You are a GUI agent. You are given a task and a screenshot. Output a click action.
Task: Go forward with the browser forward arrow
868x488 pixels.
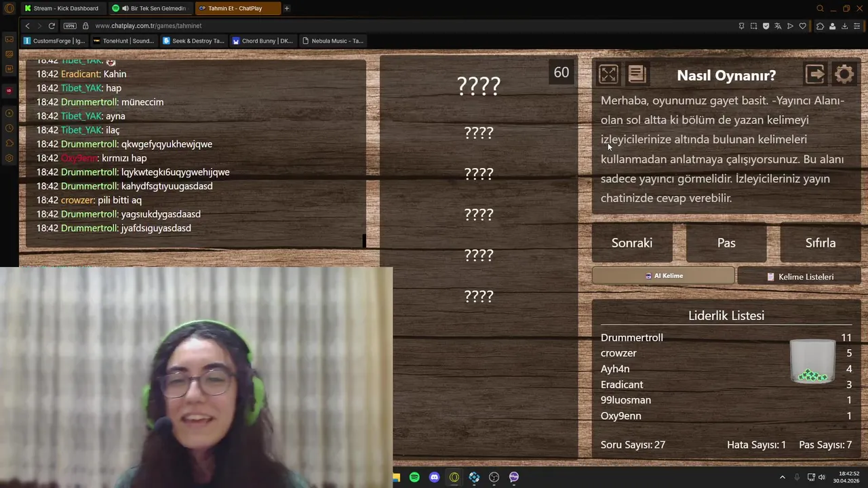[x=39, y=26]
